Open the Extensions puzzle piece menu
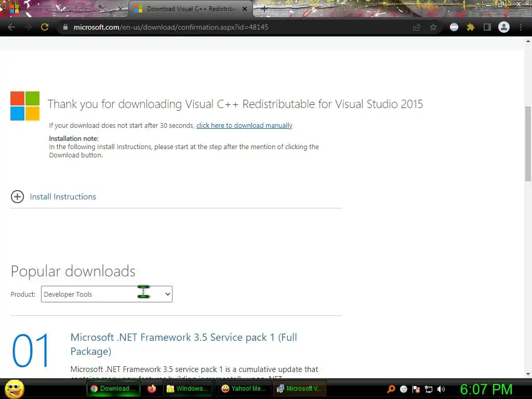The width and height of the screenshot is (532, 399). pos(471,27)
